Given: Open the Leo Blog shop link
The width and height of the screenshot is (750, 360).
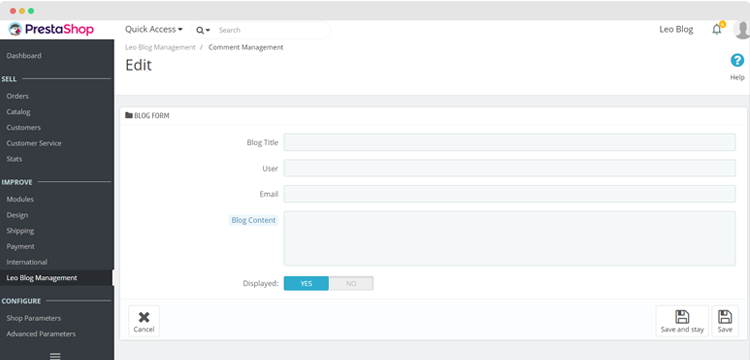Looking at the screenshot, I should click(x=676, y=30).
